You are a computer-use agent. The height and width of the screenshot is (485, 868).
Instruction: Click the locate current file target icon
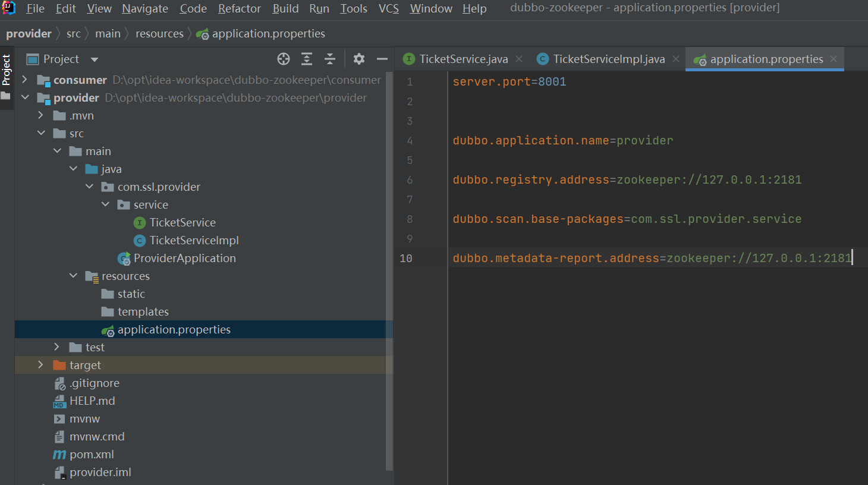tap(284, 59)
